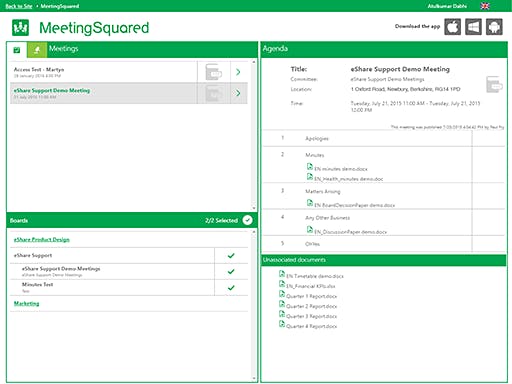Open Quarter 1 Report.docx file icon

[x=282, y=294]
